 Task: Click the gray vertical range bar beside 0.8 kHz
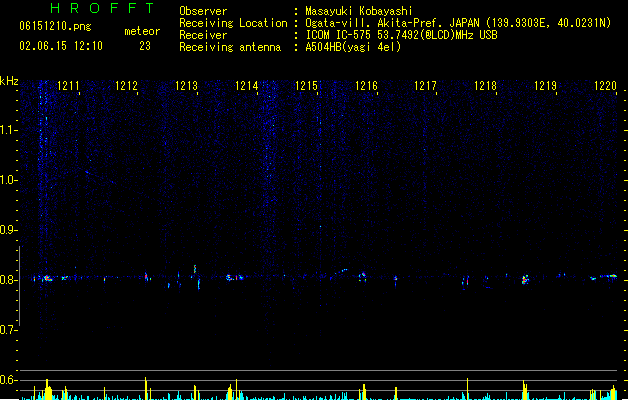pyautogui.click(x=19, y=286)
